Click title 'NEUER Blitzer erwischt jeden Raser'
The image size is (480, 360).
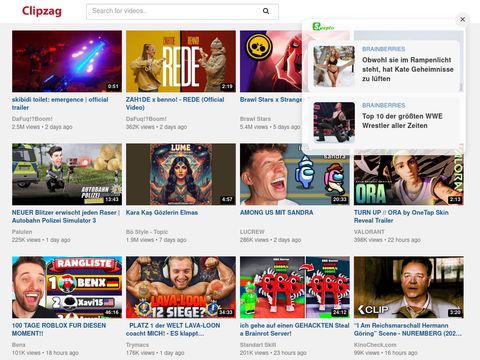[66, 216]
